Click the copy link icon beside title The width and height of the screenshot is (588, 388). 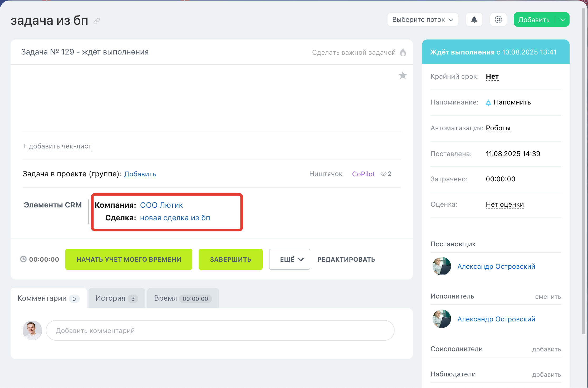coord(97,21)
